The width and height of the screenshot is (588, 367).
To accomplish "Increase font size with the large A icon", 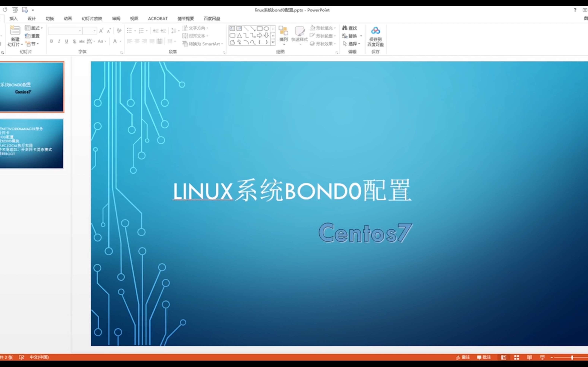I will point(101,31).
